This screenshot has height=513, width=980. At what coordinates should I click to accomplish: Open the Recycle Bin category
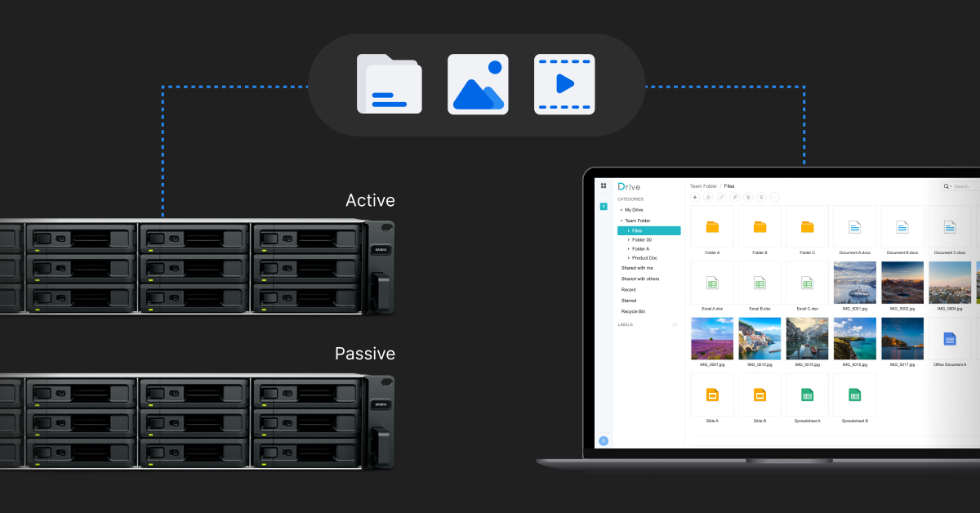pos(633,311)
